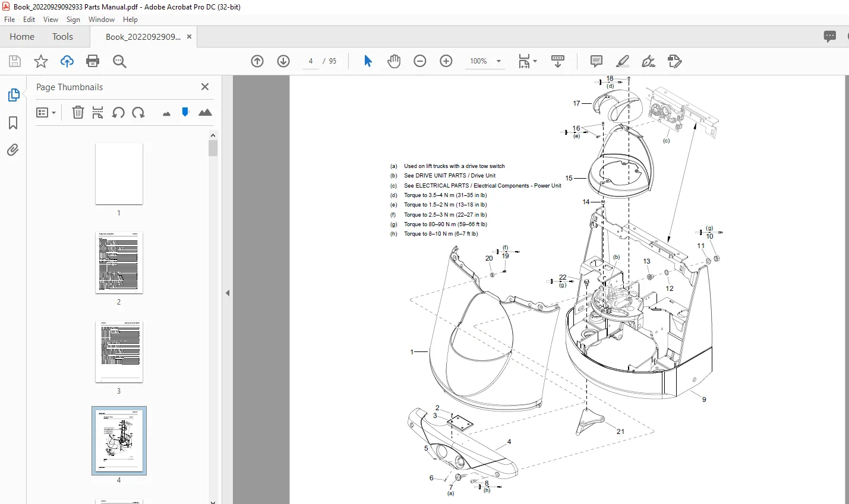Viewport: 849px width, 504px height.
Task: Select page 2 thumbnail
Action: 119,262
